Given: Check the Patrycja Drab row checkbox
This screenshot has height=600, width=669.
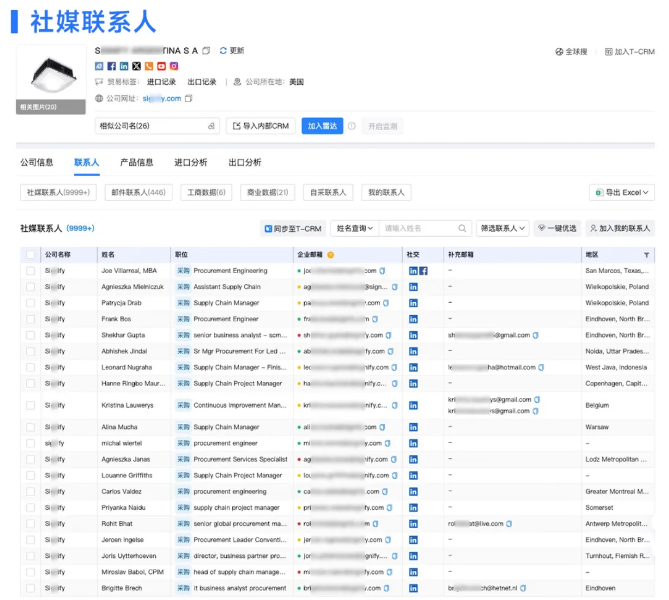Looking at the screenshot, I should [x=30, y=303].
